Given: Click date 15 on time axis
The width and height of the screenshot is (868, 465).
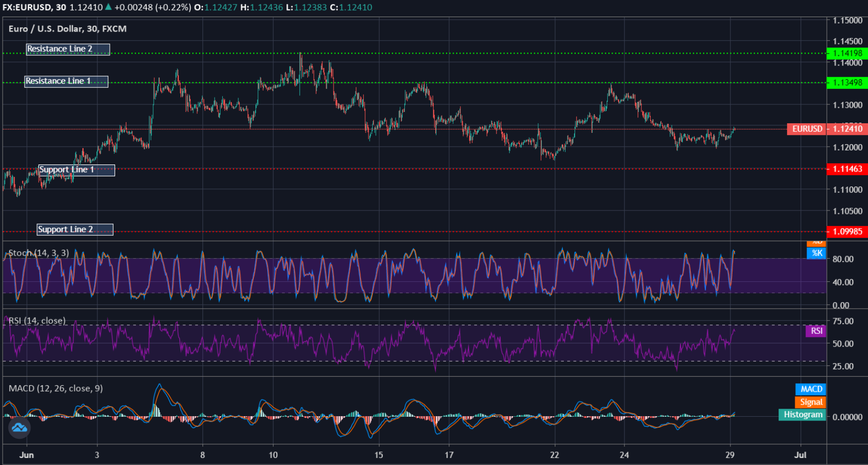Looking at the screenshot, I should [x=379, y=455].
